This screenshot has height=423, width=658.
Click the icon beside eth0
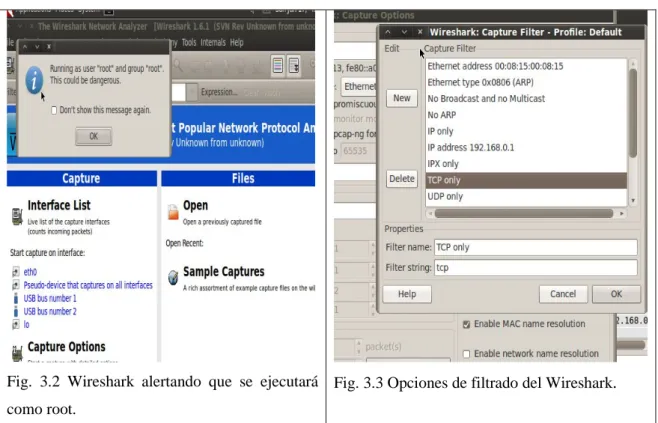(x=16, y=272)
